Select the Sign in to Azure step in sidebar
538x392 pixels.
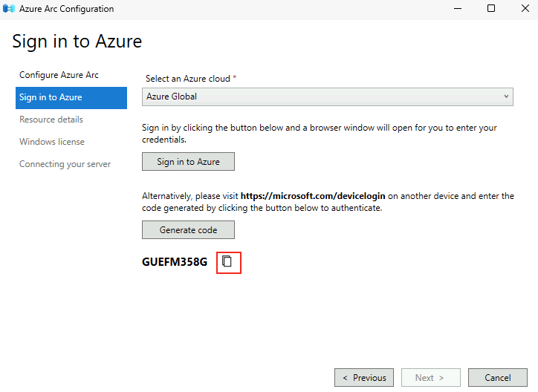pyautogui.click(x=71, y=98)
